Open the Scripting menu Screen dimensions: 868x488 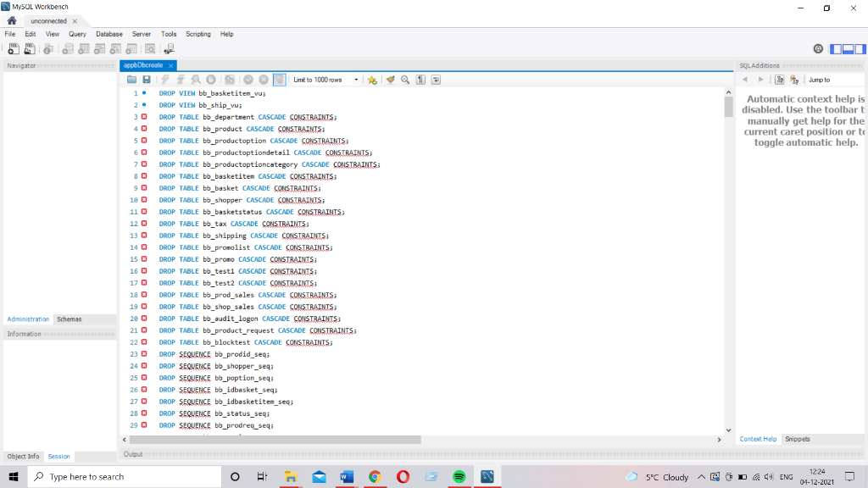point(198,34)
